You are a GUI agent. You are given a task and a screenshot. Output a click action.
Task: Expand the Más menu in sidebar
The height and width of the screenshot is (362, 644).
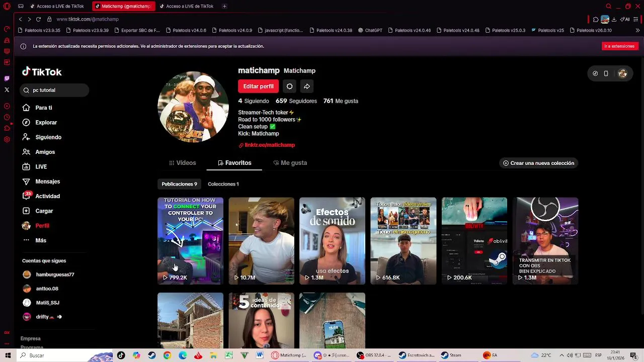tap(34, 240)
